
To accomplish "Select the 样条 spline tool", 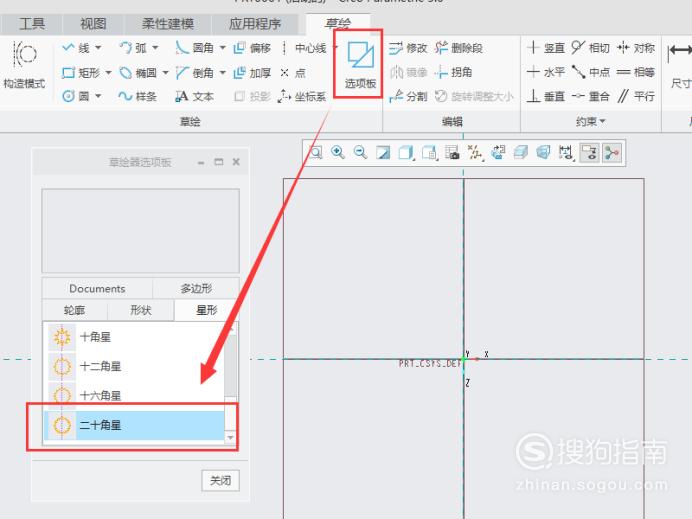I will (138, 96).
